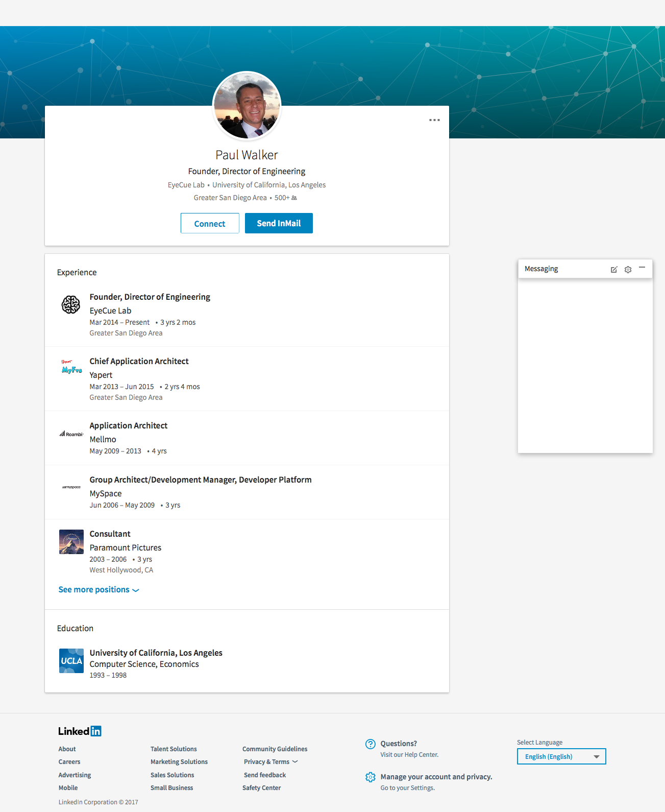Click the manage account gear icon
This screenshot has width=665, height=812.
tap(371, 777)
